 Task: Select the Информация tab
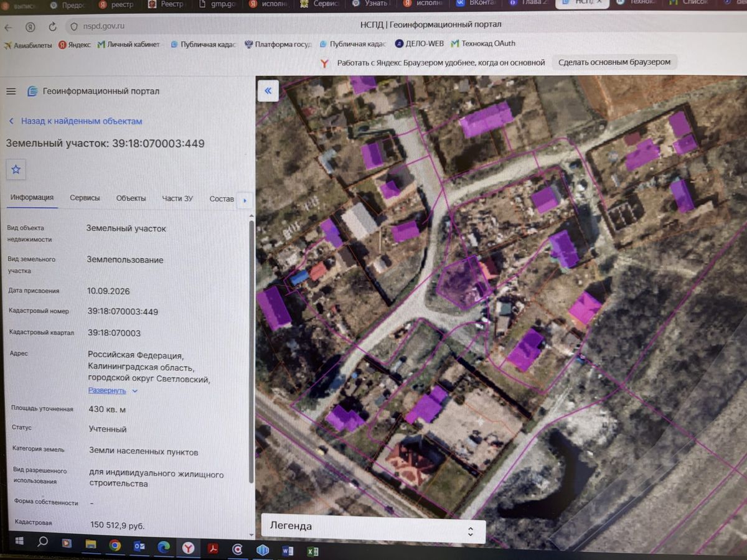32,198
